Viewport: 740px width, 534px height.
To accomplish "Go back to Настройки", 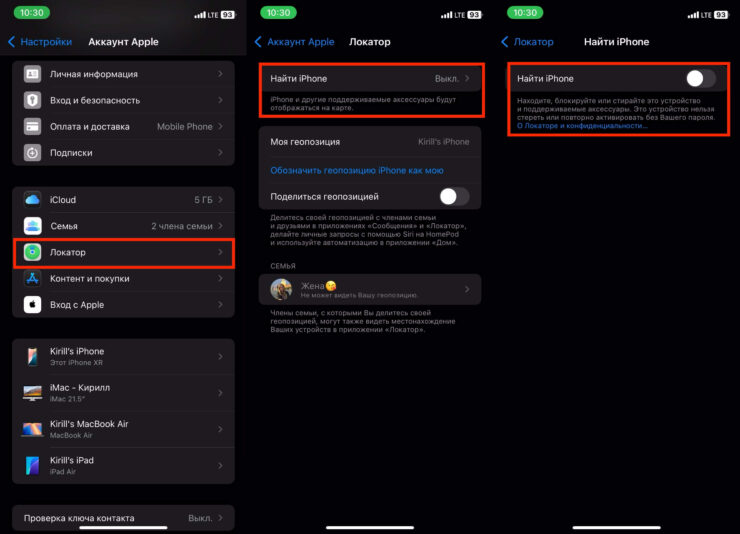I will click(x=40, y=42).
